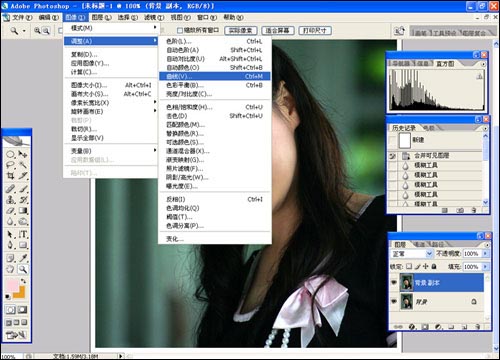Viewport: 500px width, 360px height.
Task: Toggle 缩放所有窗口 checkbox
Action: (x=180, y=30)
